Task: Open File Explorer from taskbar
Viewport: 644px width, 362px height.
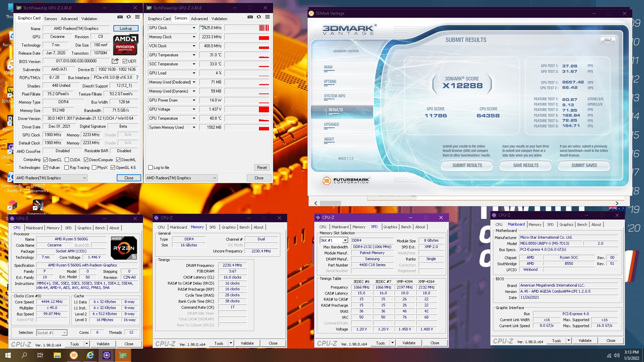Action: pyautogui.click(x=57, y=355)
